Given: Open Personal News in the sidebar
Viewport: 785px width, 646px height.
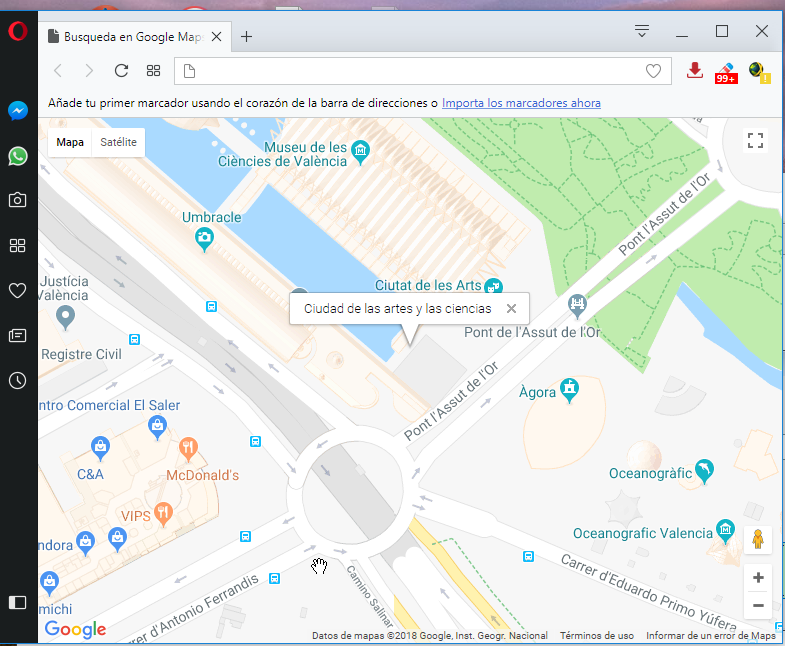Looking at the screenshot, I should (18, 336).
